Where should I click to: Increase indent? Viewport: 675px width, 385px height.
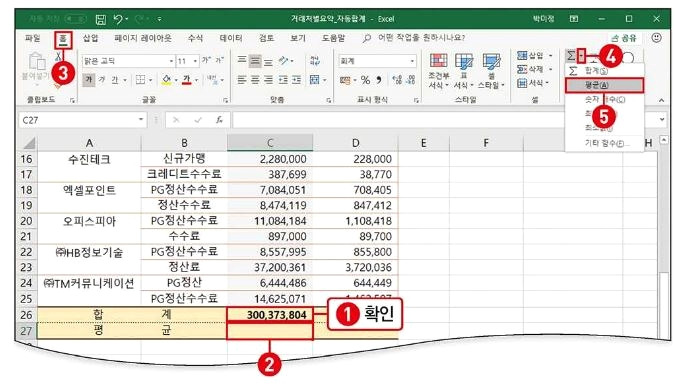(x=297, y=80)
